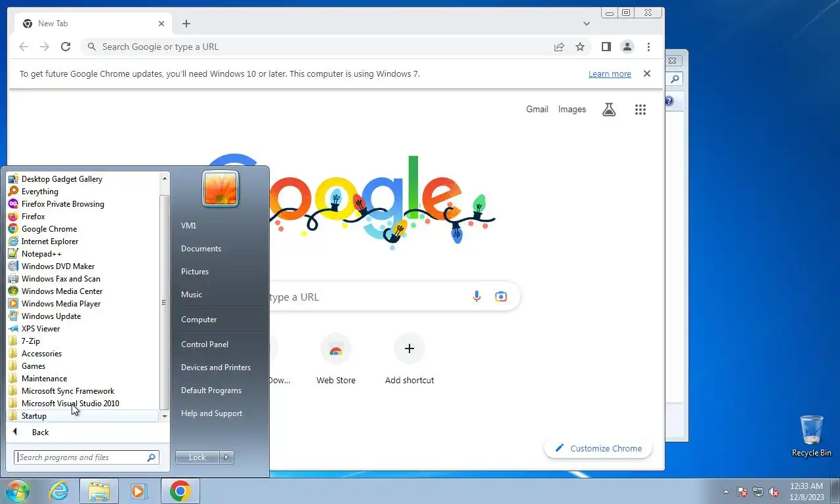Screen dimensions: 840x504
Task: Start voice search with microphone icon
Action: coord(477,297)
